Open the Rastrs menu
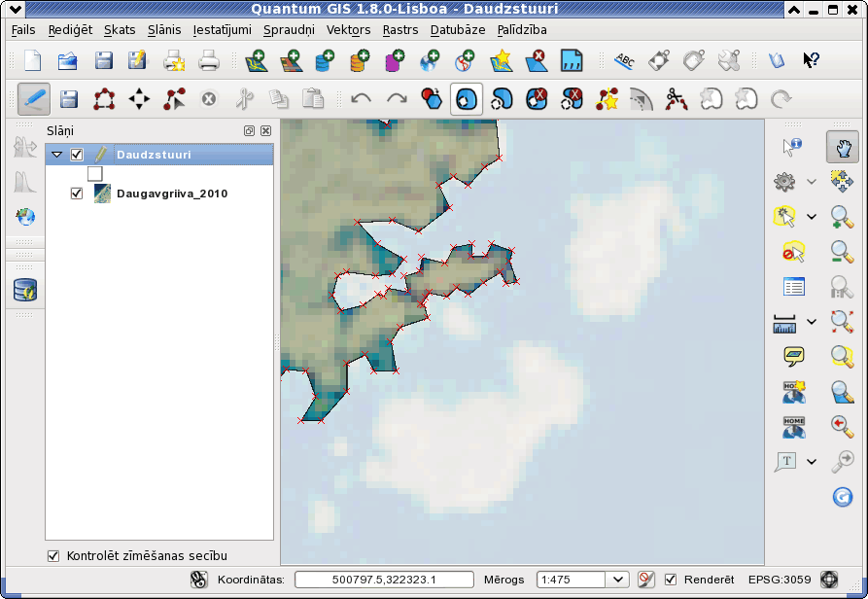Image resolution: width=868 pixels, height=599 pixels. pos(400,30)
